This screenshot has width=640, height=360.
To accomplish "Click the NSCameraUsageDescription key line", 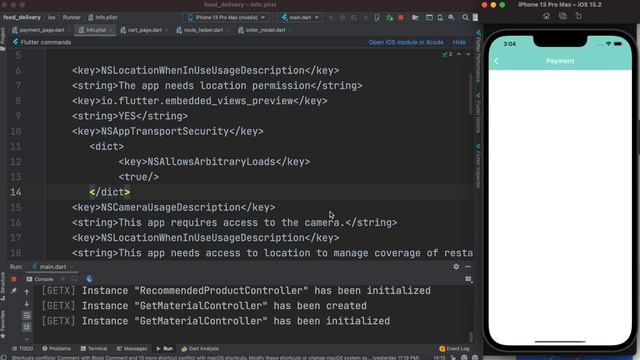I will (x=173, y=207).
